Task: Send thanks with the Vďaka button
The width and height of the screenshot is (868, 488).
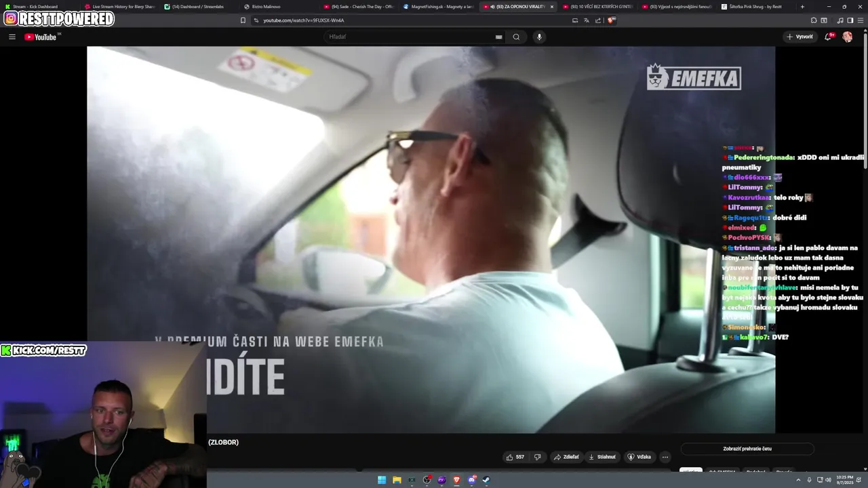Action: tap(639, 457)
